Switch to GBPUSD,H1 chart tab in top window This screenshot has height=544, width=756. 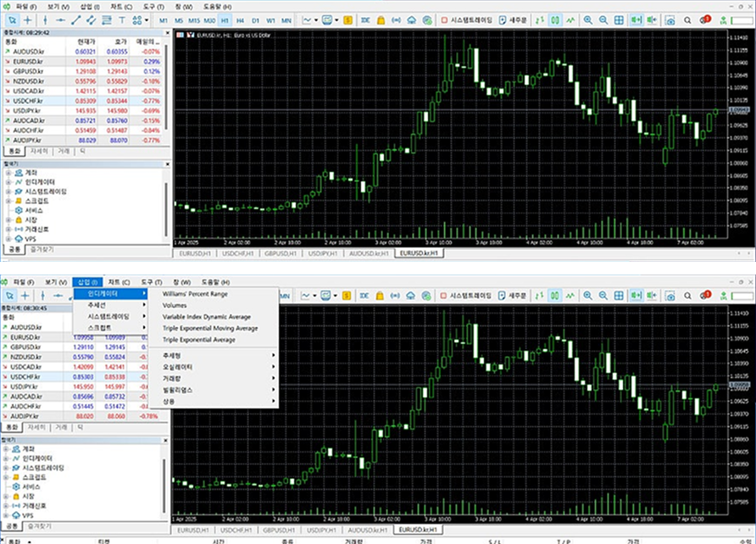(x=281, y=253)
